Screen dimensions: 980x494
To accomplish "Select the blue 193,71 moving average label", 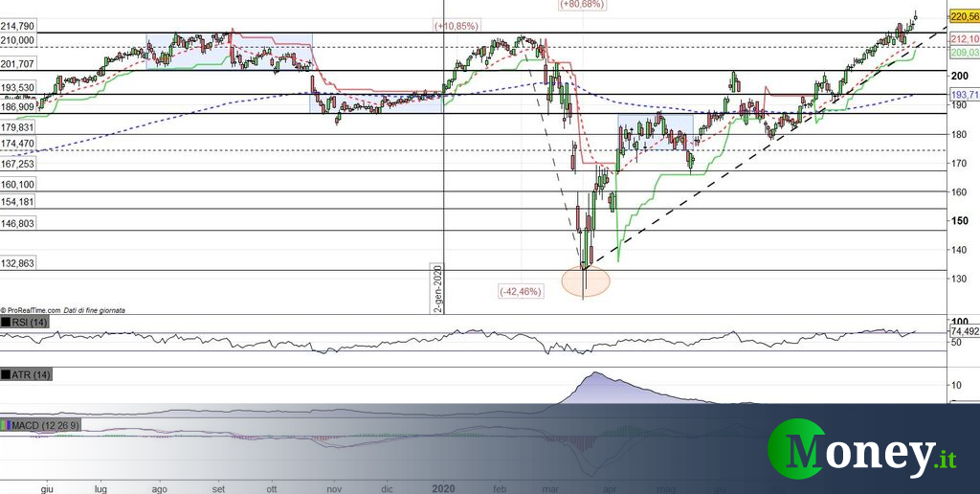I will pyautogui.click(x=963, y=96).
